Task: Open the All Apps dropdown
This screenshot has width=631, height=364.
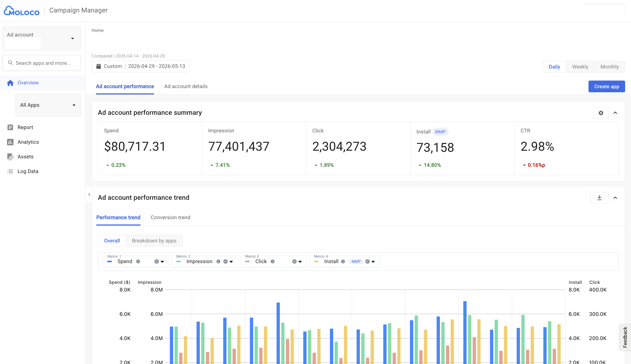Action: click(48, 105)
